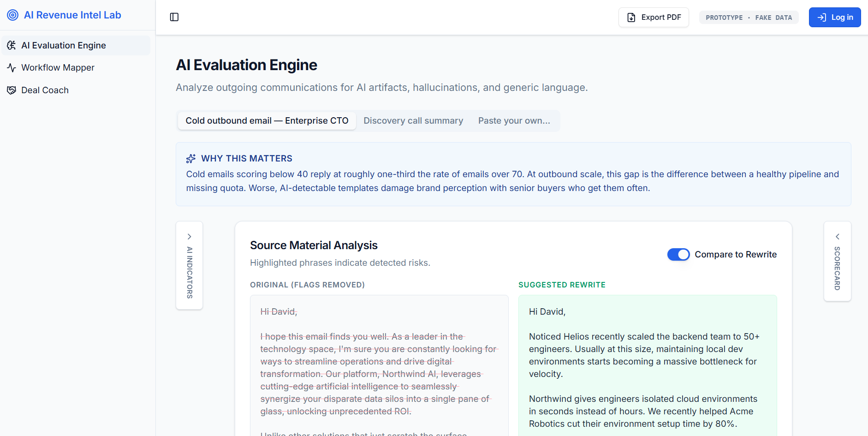Click the Source Material Analysis heading

(x=314, y=245)
